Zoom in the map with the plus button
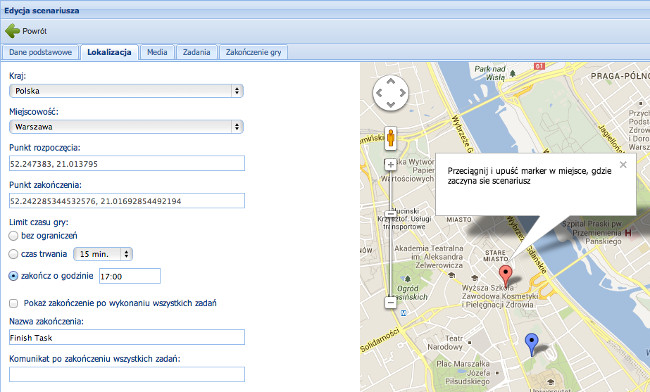 390,165
